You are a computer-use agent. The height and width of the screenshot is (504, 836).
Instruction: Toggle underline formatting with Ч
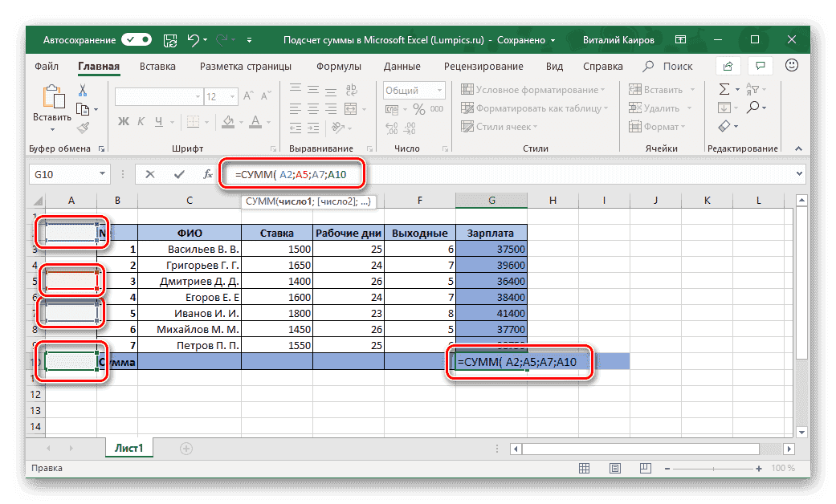tap(157, 121)
